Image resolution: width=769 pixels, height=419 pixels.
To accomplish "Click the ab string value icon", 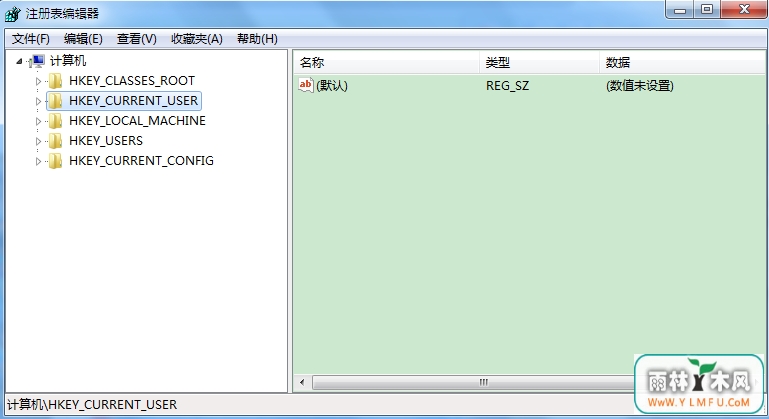I will 306,85.
